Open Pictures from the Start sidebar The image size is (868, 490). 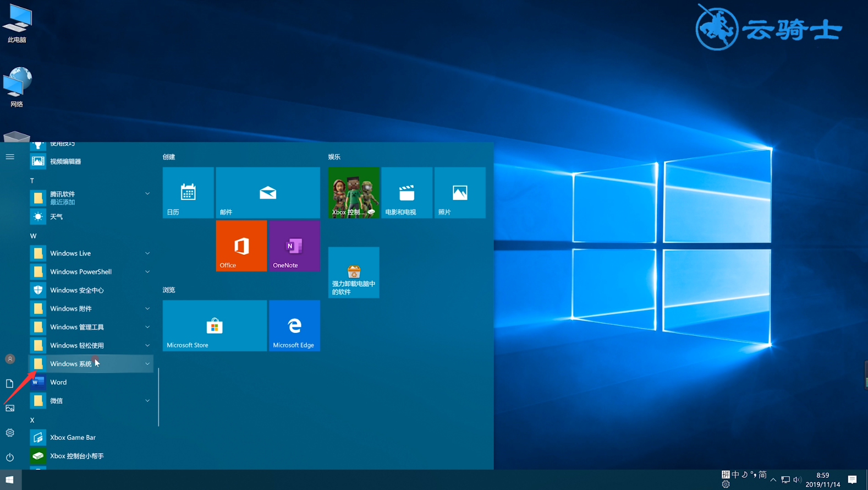coord(10,408)
